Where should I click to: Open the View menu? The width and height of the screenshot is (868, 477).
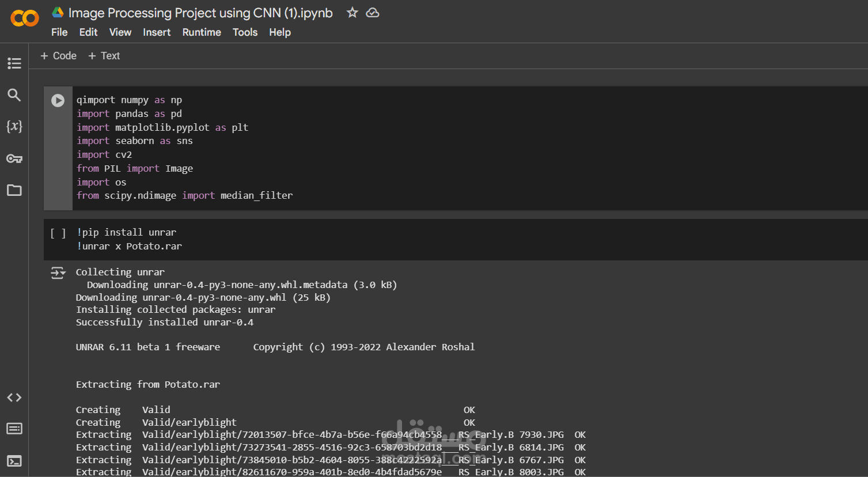tap(120, 32)
